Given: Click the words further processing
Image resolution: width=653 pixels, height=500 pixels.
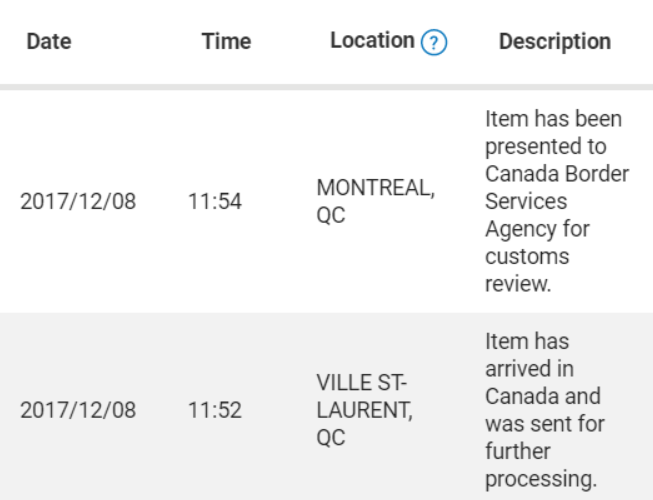Looking at the screenshot, I should [x=541, y=465].
